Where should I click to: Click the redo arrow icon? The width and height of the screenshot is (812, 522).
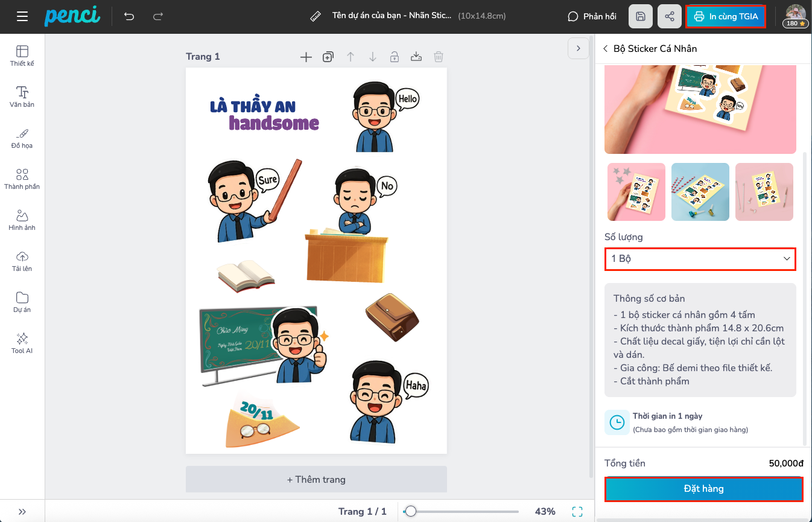tap(158, 16)
